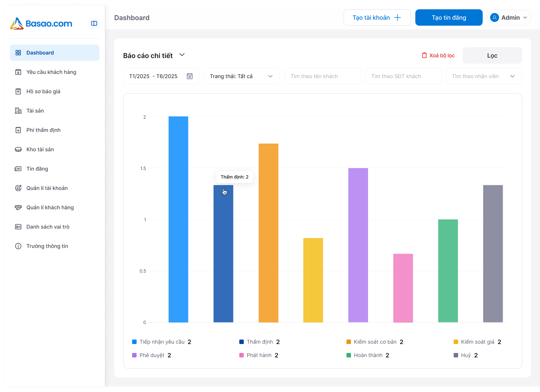Image resolution: width=540 pixels, height=392 pixels.
Task: Click the Kho tài sản sidebar icon
Action: tap(18, 150)
